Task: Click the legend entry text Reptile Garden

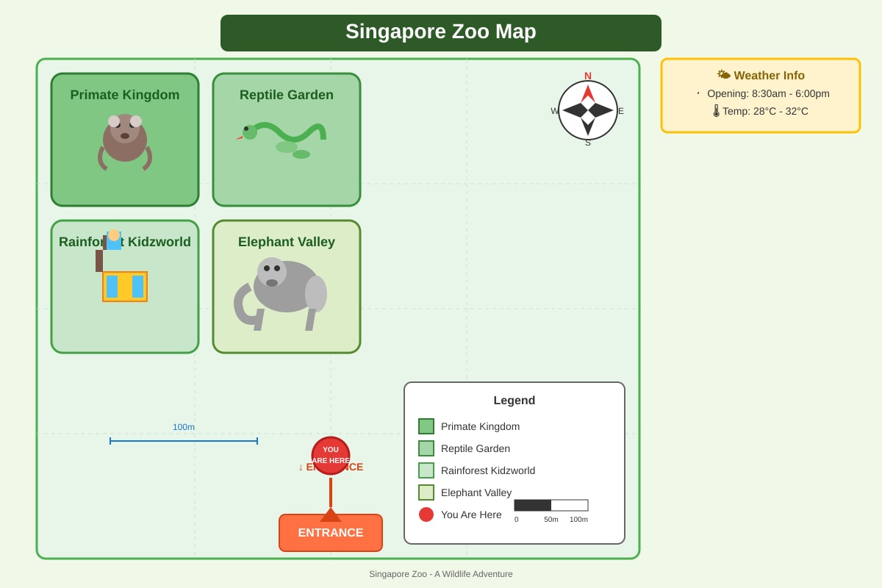Action: (x=476, y=448)
